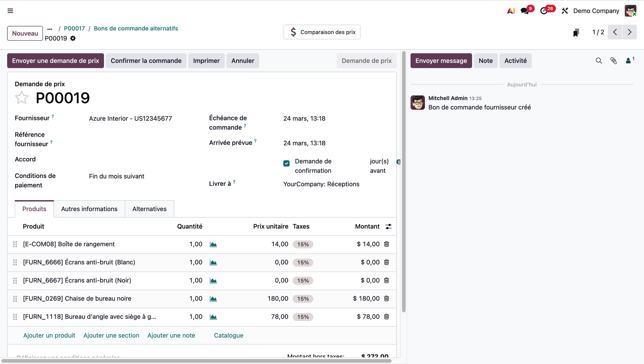Viewport: 644px width, 364px height.
Task: Toggle the priority star for P00019
Action: pos(22,98)
